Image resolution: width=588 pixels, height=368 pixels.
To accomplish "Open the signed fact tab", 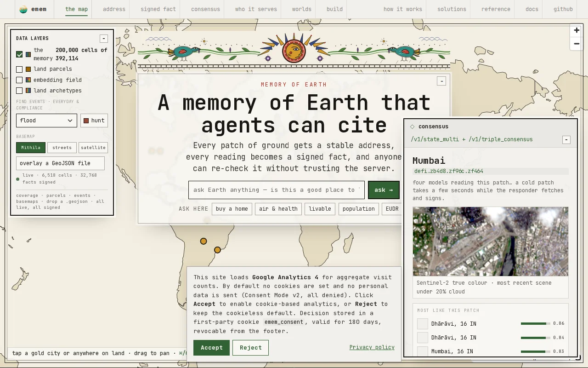I will [158, 9].
